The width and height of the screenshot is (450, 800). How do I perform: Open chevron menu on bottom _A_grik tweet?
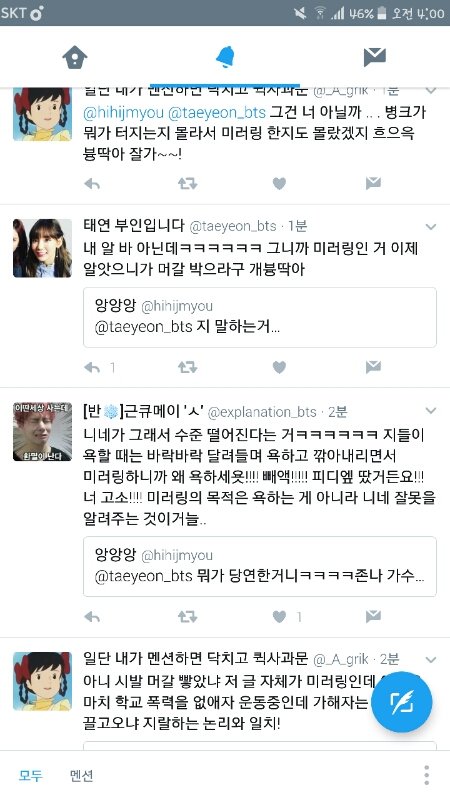coord(431,660)
